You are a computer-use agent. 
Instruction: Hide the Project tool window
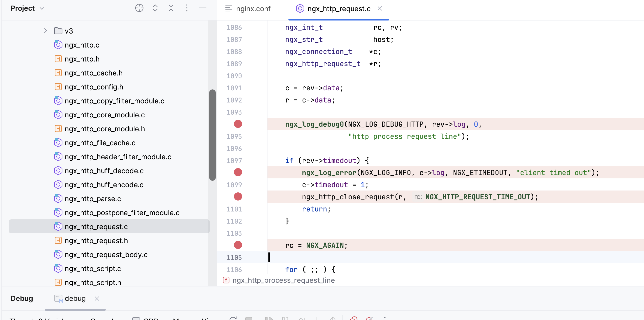(x=202, y=8)
